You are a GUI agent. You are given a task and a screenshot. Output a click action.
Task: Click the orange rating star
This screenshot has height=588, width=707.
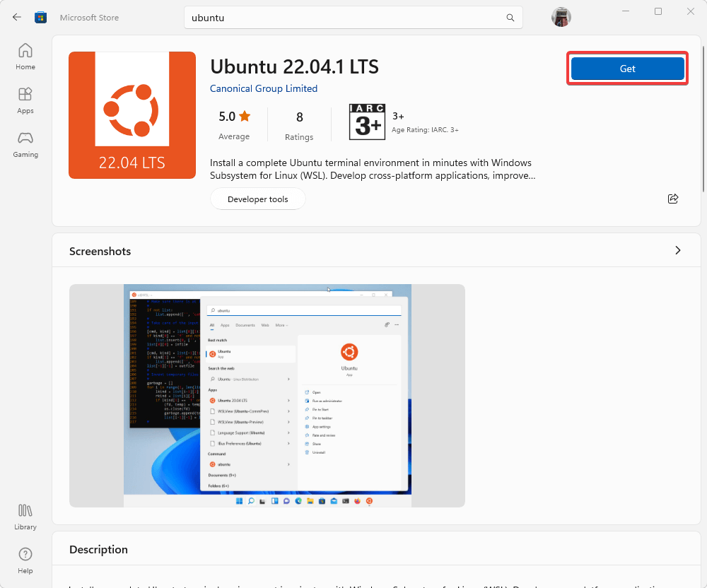pyautogui.click(x=245, y=116)
